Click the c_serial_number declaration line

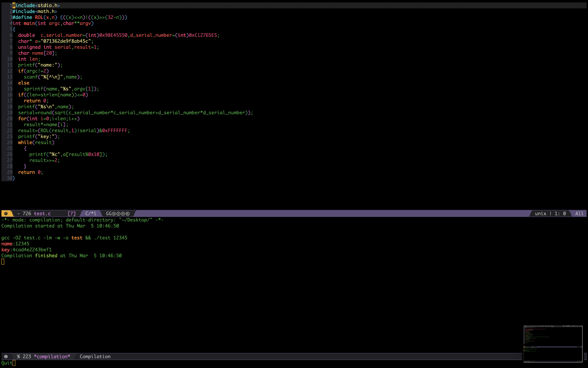119,35
